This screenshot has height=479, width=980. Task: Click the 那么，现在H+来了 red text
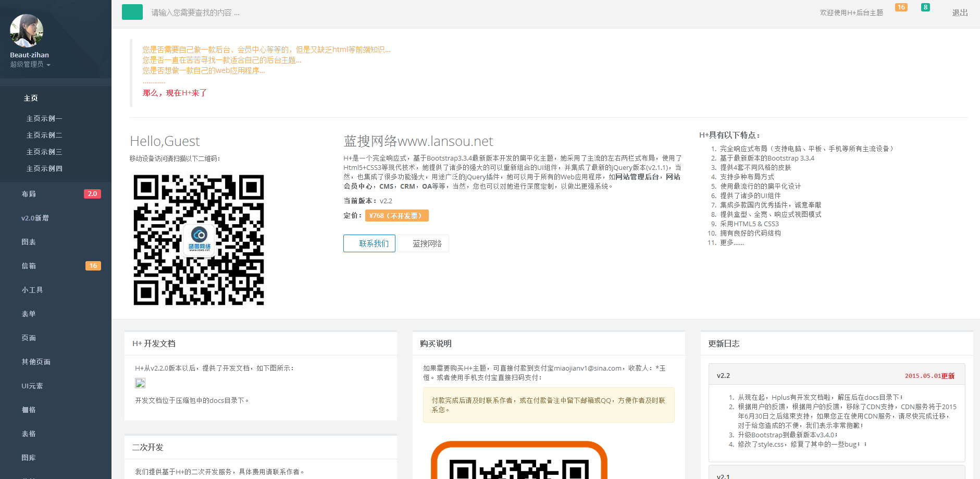coord(175,93)
